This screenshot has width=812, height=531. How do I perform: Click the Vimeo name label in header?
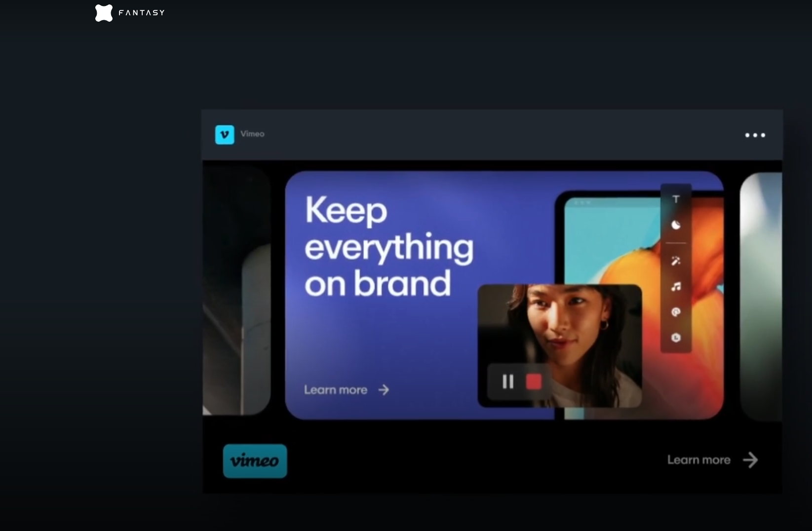pos(252,134)
